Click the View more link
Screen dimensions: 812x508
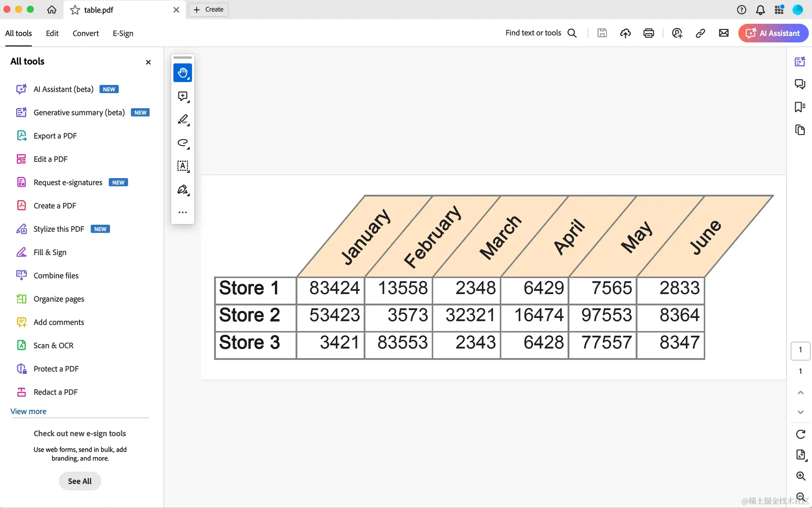(28, 411)
